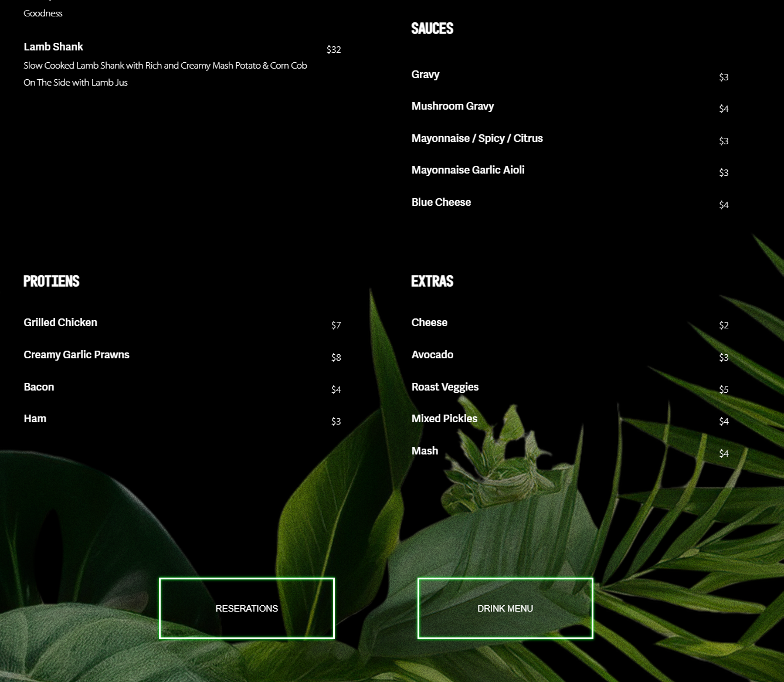
Task: Click the $4 price of Bacon
Action: point(336,390)
